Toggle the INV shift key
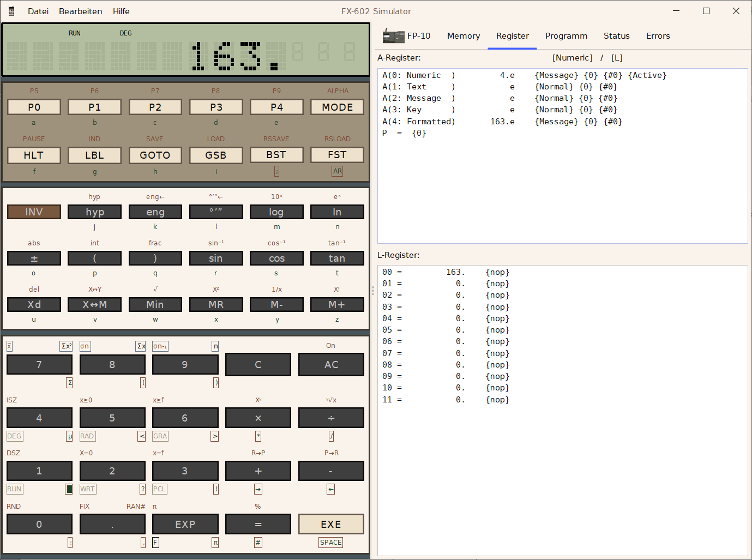Screen dimensions: 752x560 tap(34, 212)
